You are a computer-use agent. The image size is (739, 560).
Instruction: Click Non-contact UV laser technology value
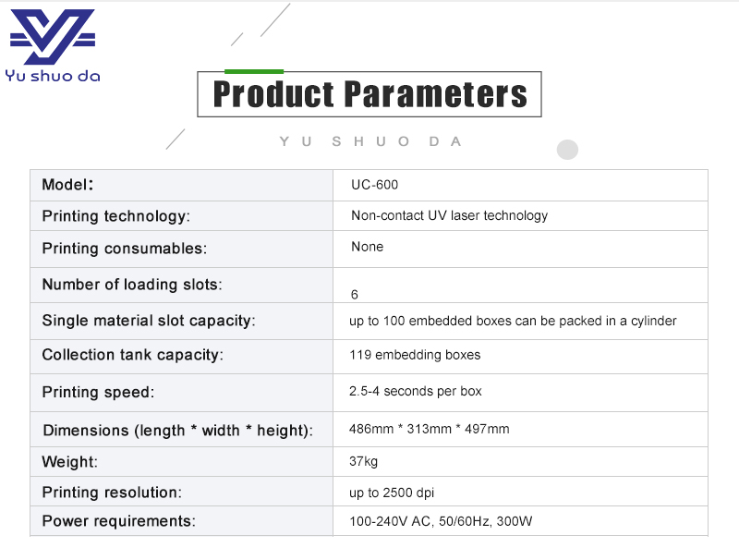tap(449, 215)
